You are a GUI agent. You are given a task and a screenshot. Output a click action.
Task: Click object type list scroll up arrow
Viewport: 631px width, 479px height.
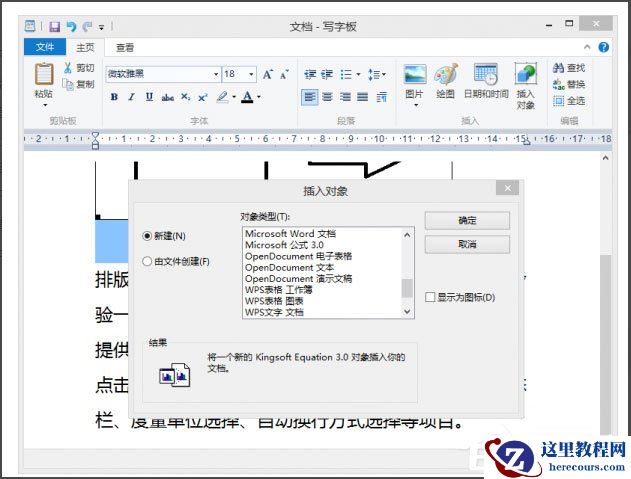click(x=407, y=235)
